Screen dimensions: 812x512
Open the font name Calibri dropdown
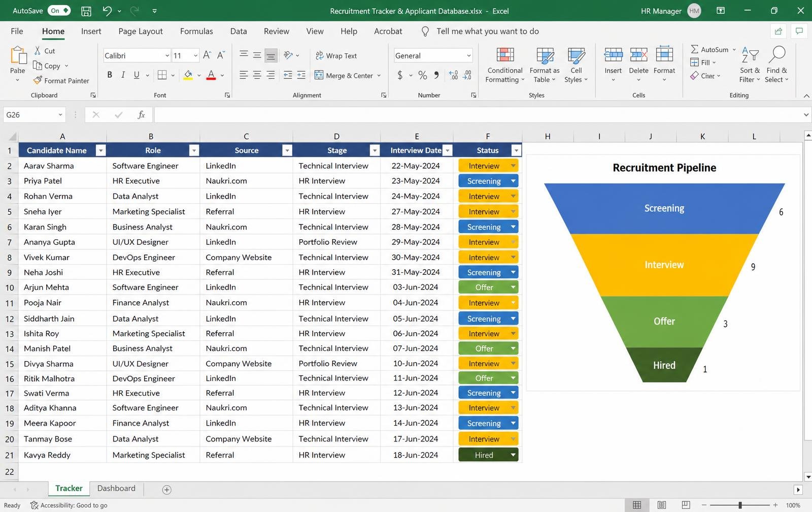click(x=167, y=55)
